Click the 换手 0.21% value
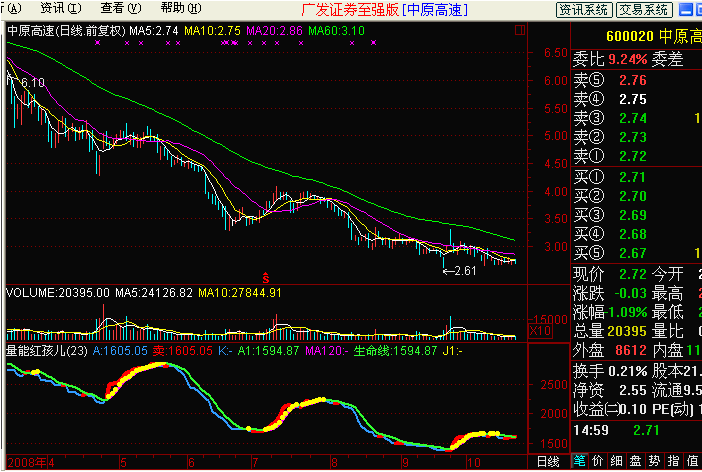The image size is (702, 472). (x=627, y=371)
